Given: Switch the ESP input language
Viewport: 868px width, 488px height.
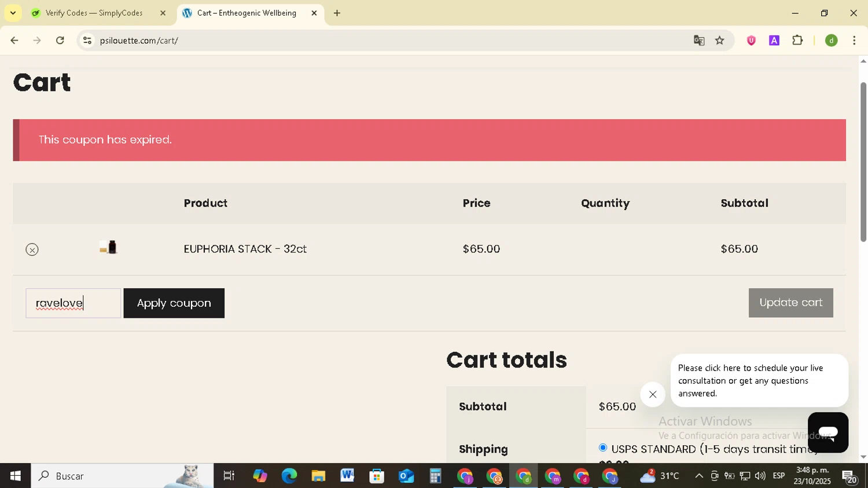Looking at the screenshot, I should pyautogui.click(x=779, y=476).
